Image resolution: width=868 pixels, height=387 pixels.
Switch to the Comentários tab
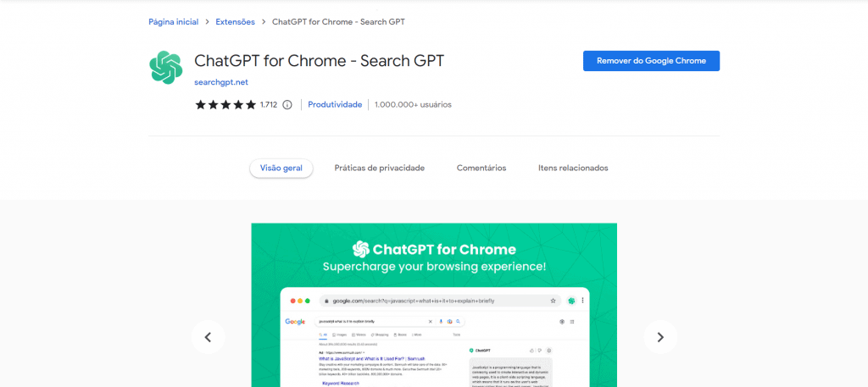click(x=481, y=168)
